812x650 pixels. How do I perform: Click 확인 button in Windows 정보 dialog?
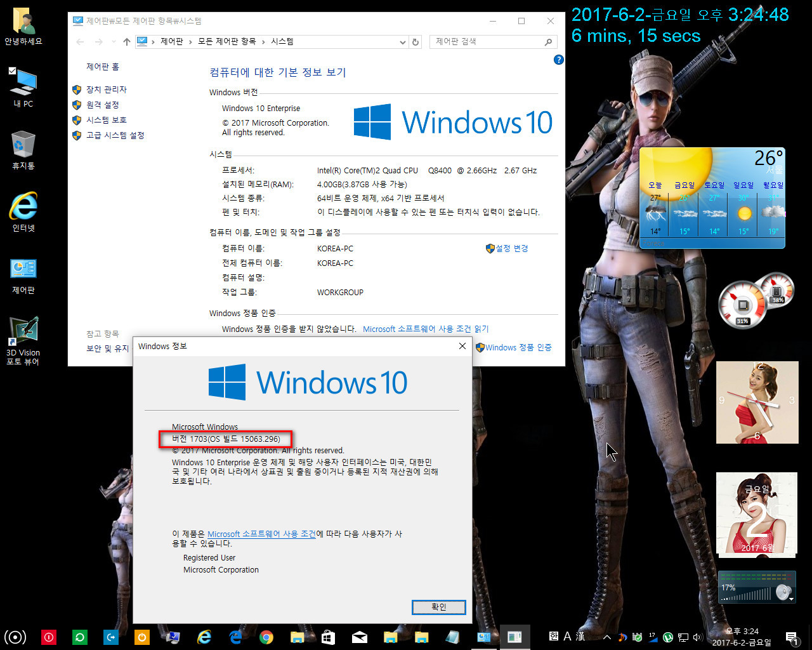(x=439, y=607)
